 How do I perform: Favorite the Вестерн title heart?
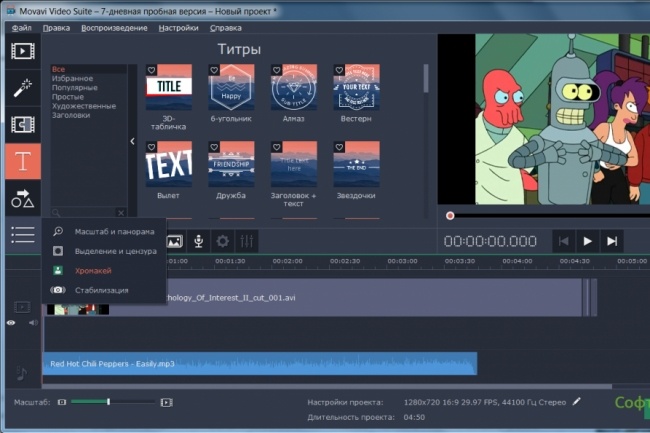(339, 70)
